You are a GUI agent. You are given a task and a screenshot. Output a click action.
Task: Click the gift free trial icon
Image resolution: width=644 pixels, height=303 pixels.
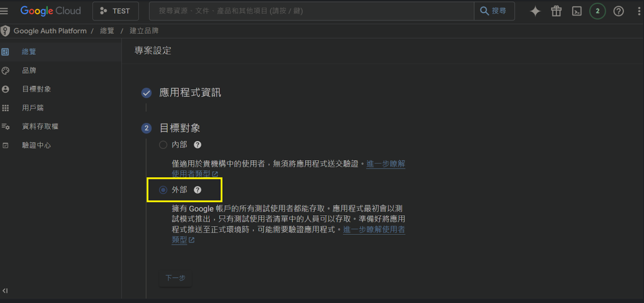tap(556, 11)
